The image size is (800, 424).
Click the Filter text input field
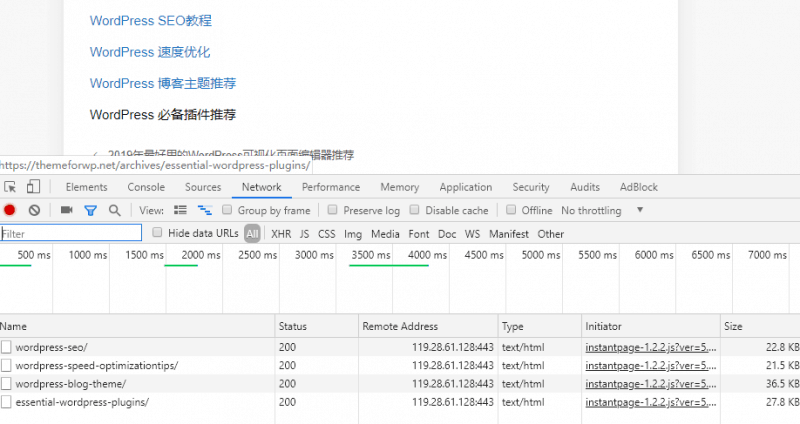(x=72, y=233)
